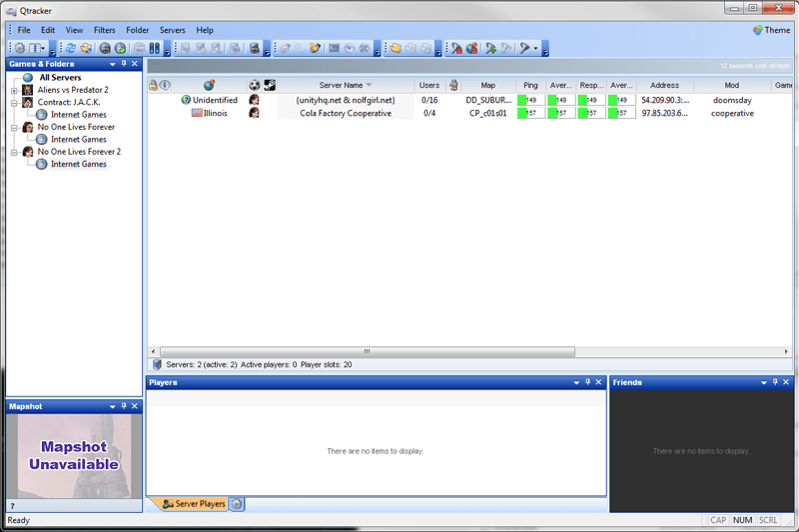Click the column layout toolbar icon
This screenshot has width=799, height=532.
36,48
